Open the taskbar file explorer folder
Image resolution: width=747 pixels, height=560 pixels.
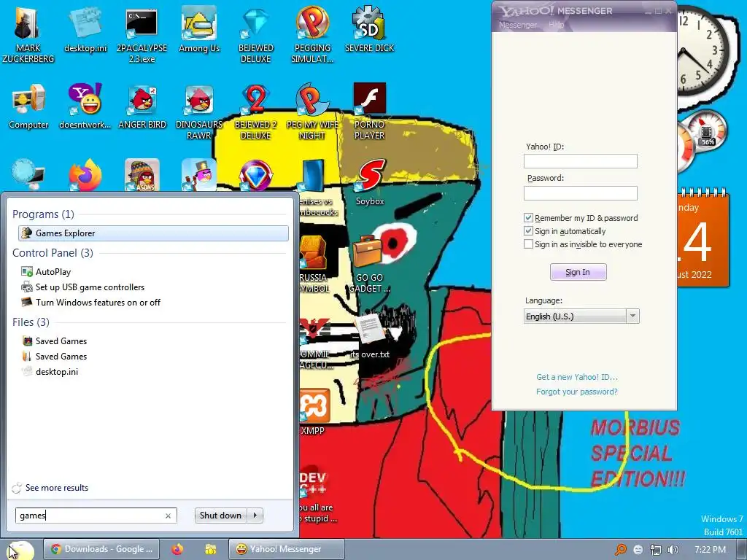[210, 549]
